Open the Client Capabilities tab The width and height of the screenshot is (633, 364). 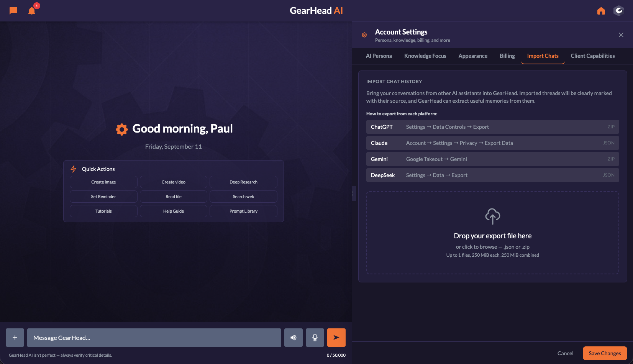(x=593, y=56)
